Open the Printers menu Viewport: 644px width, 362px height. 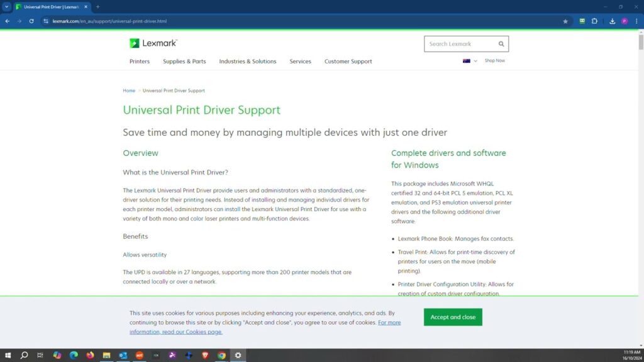pos(140,62)
